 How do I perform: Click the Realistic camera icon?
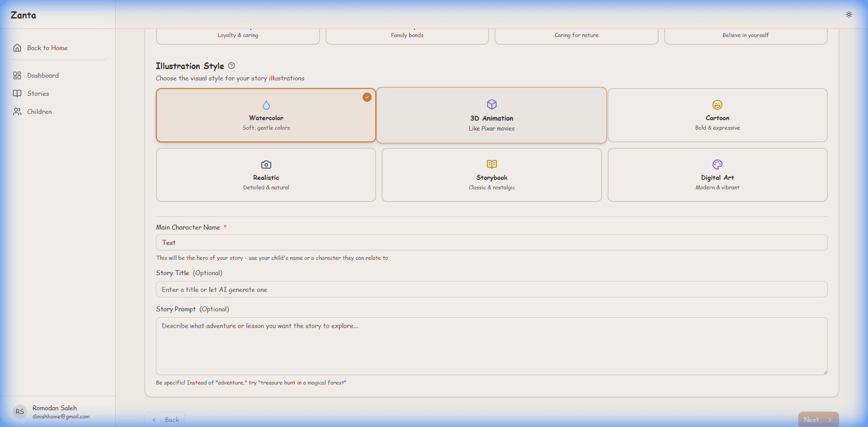[x=266, y=164]
